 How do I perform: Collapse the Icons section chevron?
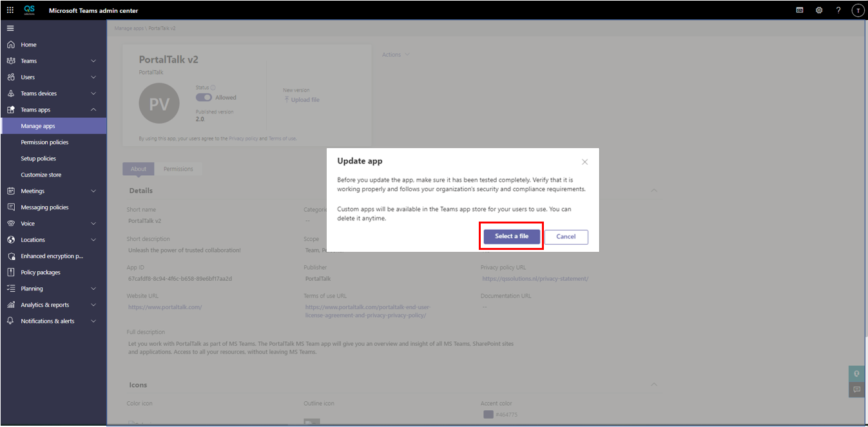[x=654, y=384]
